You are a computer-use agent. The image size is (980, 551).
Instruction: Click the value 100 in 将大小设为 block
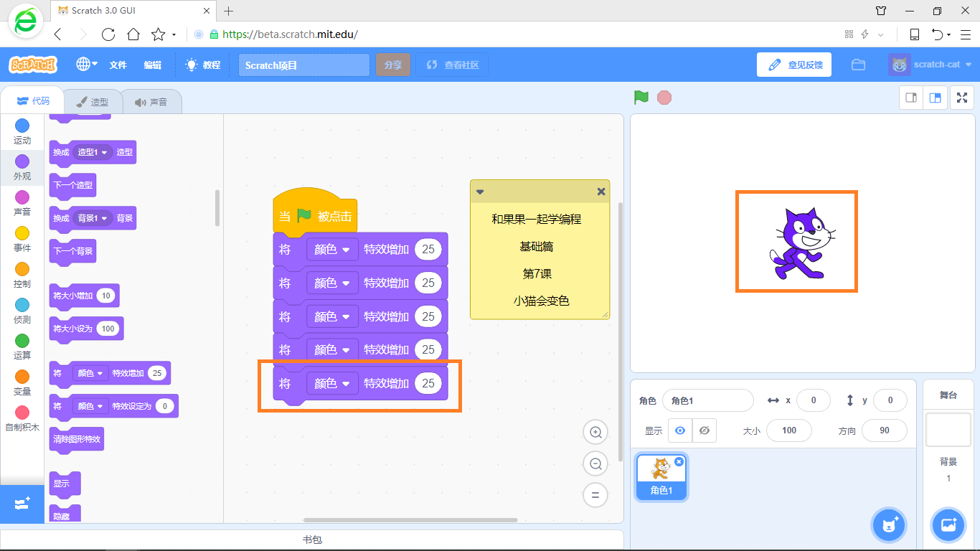pyautogui.click(x=108, y=329)
